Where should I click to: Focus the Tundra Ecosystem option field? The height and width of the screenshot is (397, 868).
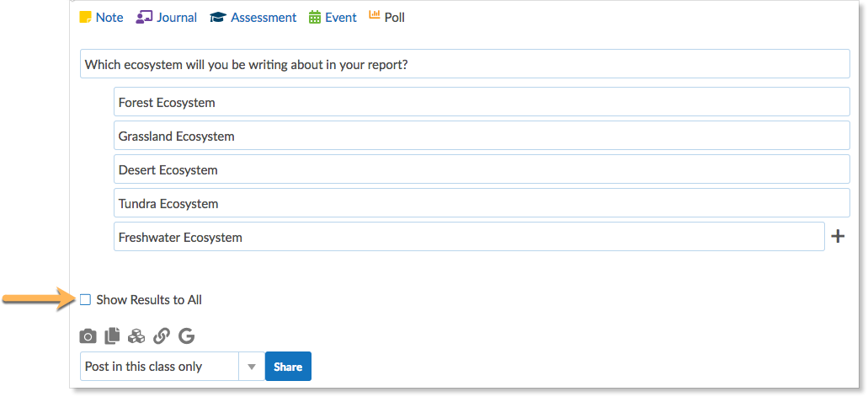tap(482, 204)
